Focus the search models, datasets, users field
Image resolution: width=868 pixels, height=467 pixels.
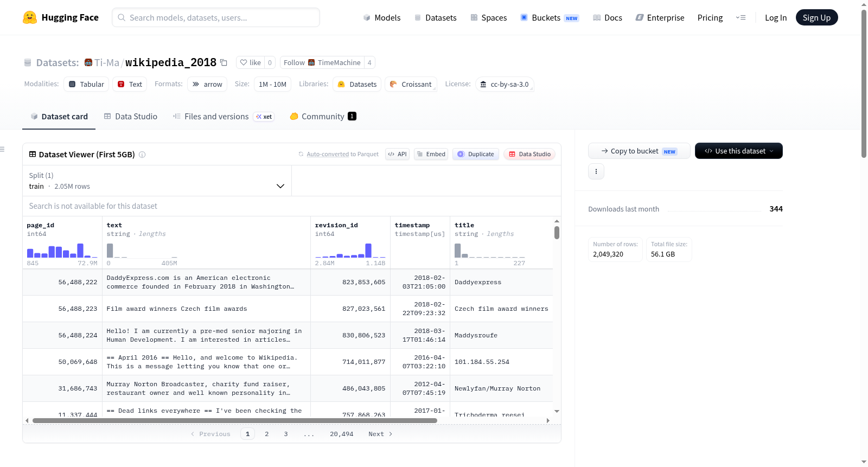point(216,17)
